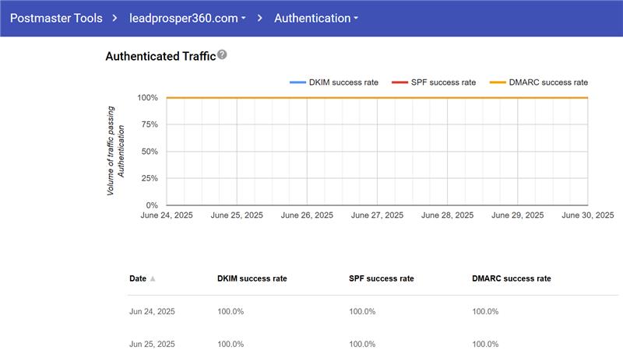Click the first breadcrumb chevron after Postmaster Tools
This screenshot has width=623, height=364.
click(115, 18)
